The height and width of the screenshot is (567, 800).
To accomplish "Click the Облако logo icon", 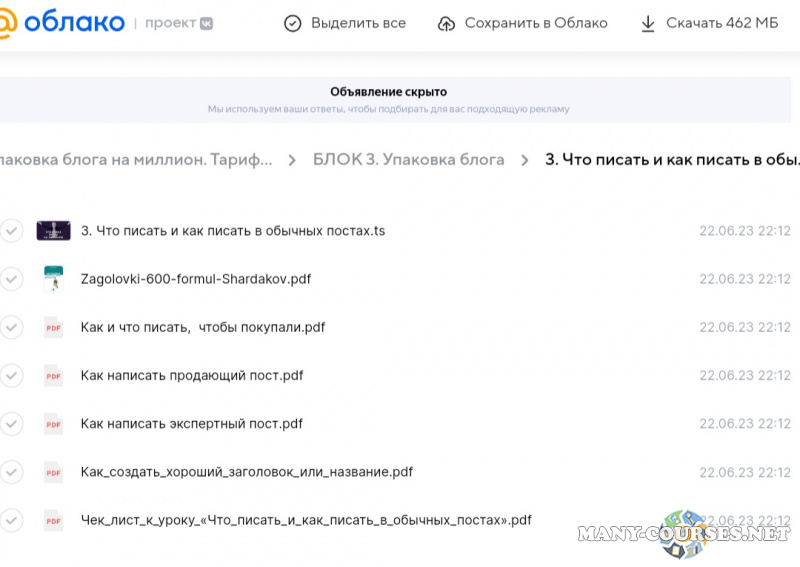I will click(x=6, y=23).
